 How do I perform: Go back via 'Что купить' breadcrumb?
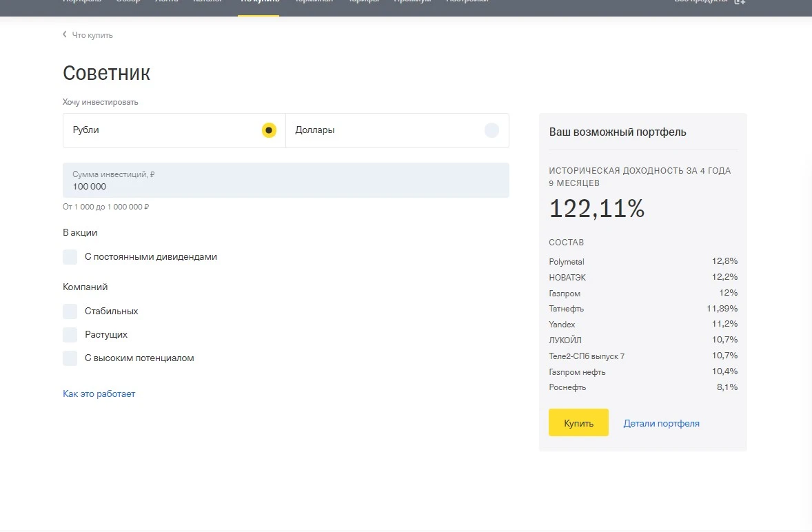click(92, 35)
